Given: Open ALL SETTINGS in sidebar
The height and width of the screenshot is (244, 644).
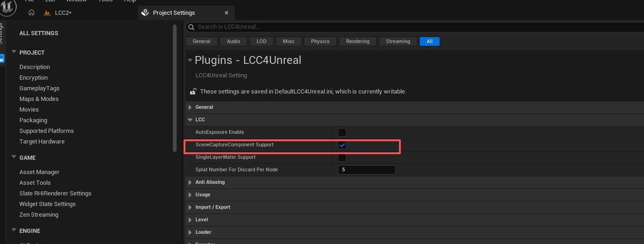Looking at the screenshot, I should tap(39, 33).
